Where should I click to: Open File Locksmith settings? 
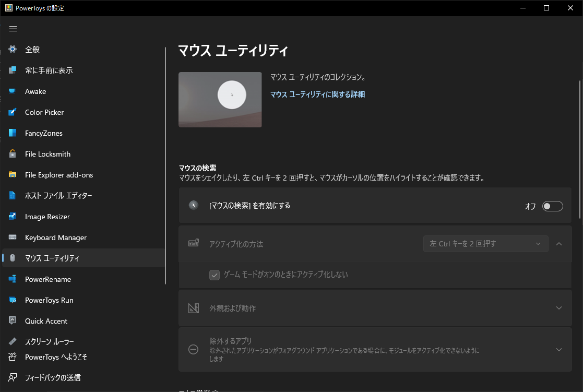pos(84,153)
